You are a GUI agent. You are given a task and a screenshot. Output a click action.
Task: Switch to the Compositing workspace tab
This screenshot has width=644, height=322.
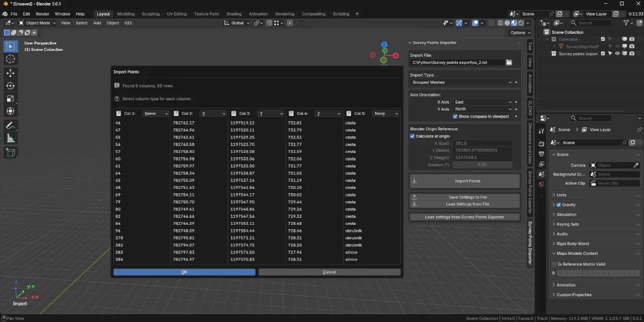click(313, 13)
